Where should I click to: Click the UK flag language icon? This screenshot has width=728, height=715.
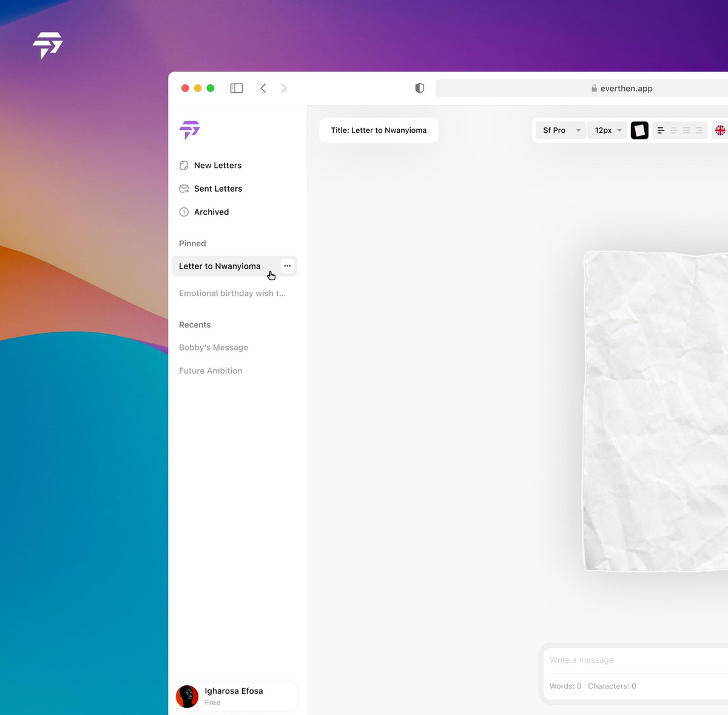720,130
